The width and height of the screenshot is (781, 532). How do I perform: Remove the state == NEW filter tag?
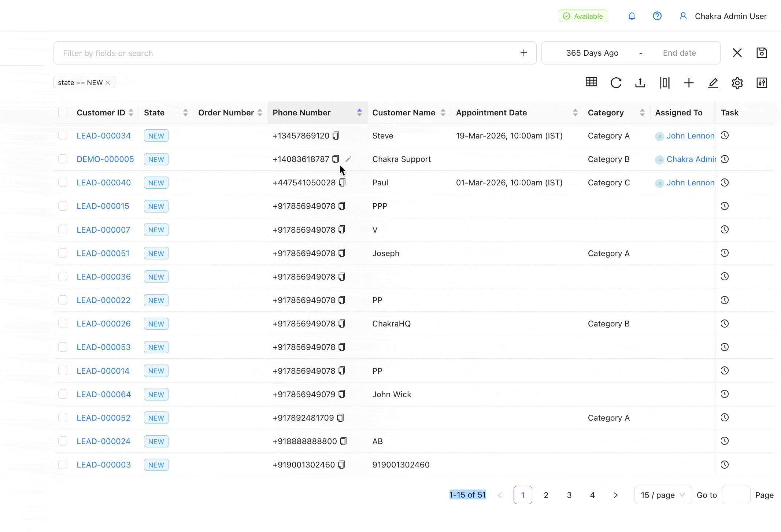pyautogui.click(x=108, y=83)
